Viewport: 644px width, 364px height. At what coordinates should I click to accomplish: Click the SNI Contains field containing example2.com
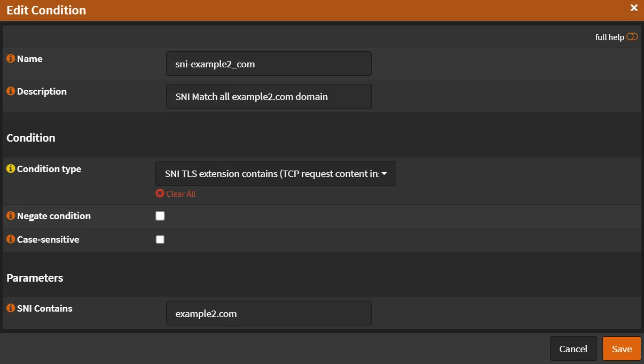(x=268, y=313)
